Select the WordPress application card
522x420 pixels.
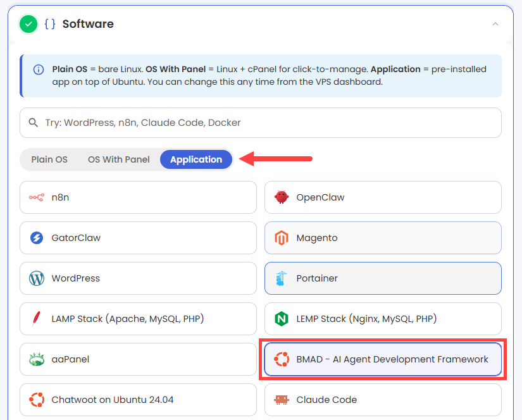(x=138, y=278)
